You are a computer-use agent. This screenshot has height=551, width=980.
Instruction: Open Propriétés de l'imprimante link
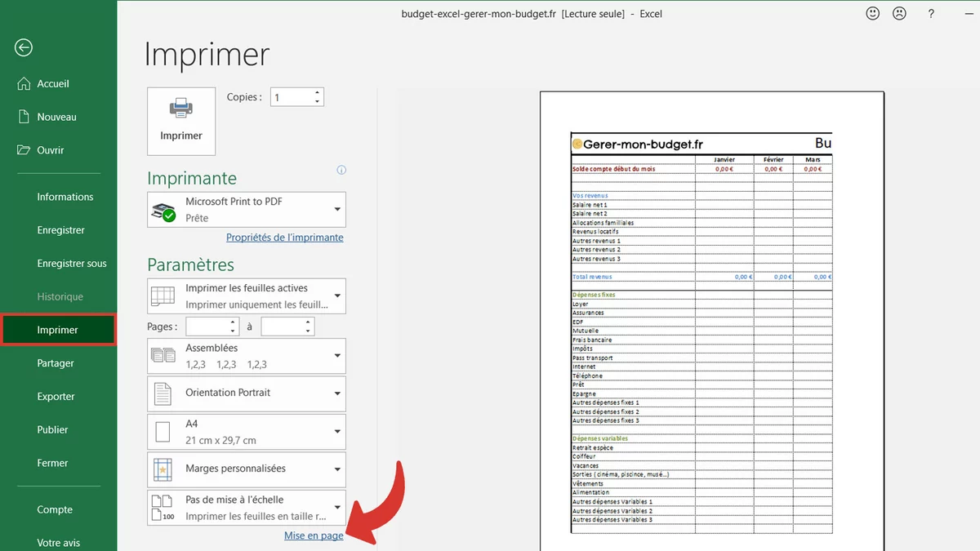point(285,238)
